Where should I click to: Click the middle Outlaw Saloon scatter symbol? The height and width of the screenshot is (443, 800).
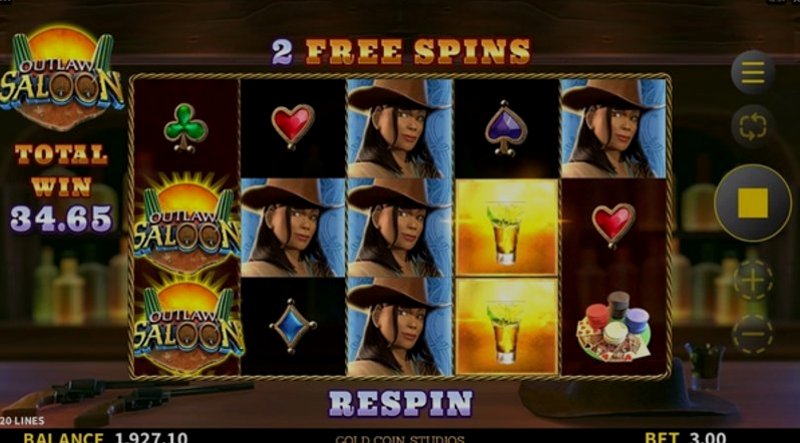coord(186,225)
